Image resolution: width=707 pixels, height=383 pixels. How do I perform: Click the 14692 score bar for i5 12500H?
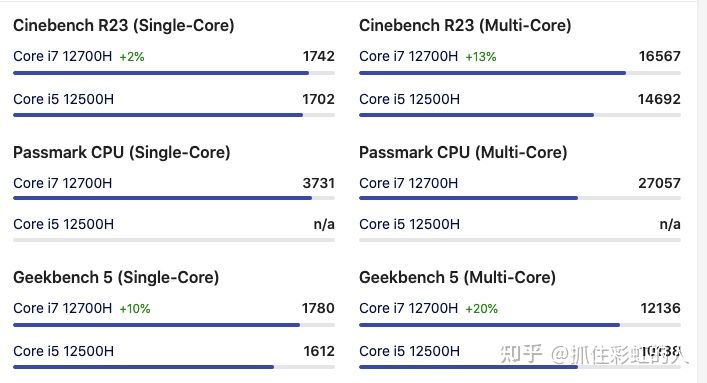520,115
